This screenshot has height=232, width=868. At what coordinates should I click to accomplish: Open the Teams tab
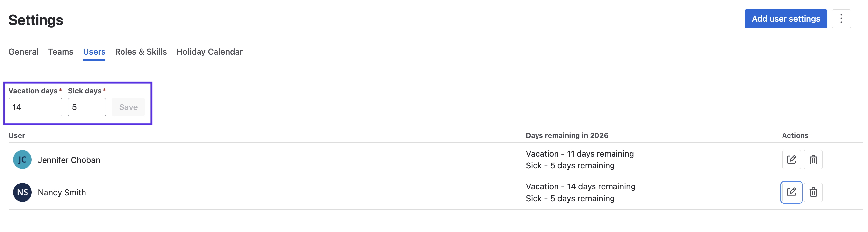click(x=61, y=52)
